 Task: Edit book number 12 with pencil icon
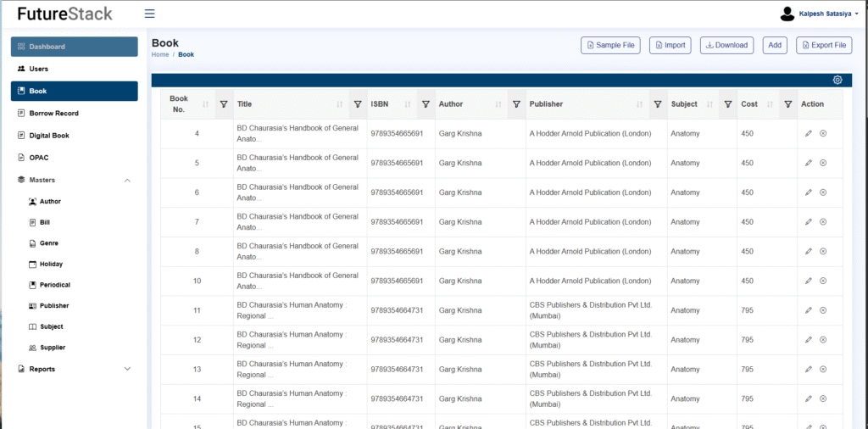point(808,339)
